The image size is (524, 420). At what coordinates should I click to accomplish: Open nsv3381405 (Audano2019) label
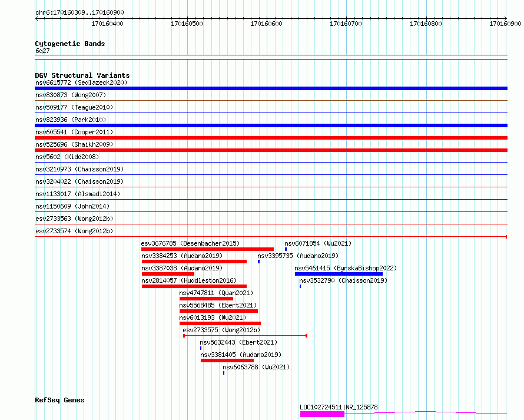click(241, 355)
